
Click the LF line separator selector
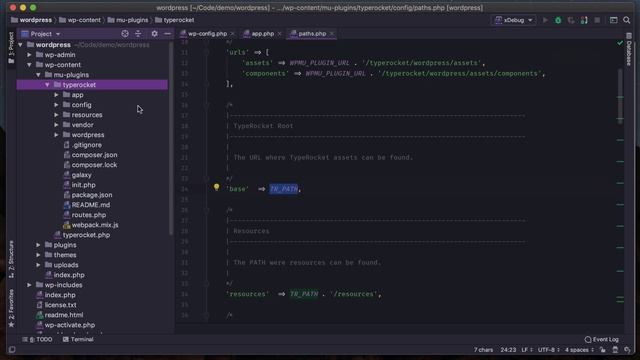point(527,350)
